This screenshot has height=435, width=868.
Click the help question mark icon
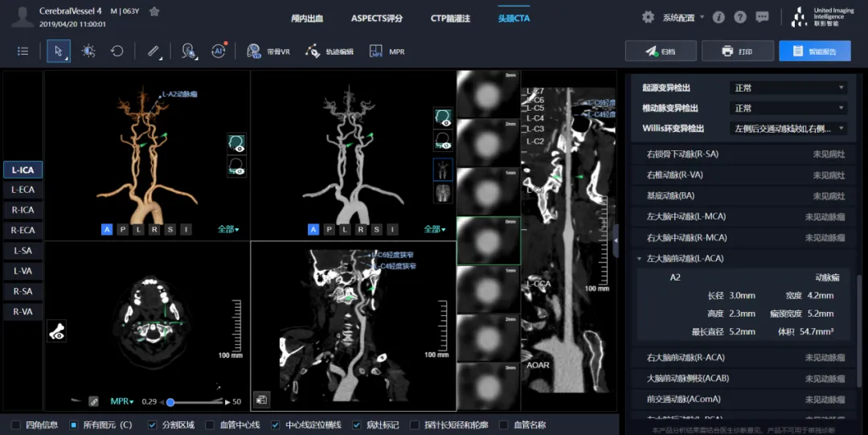(740, 17)
